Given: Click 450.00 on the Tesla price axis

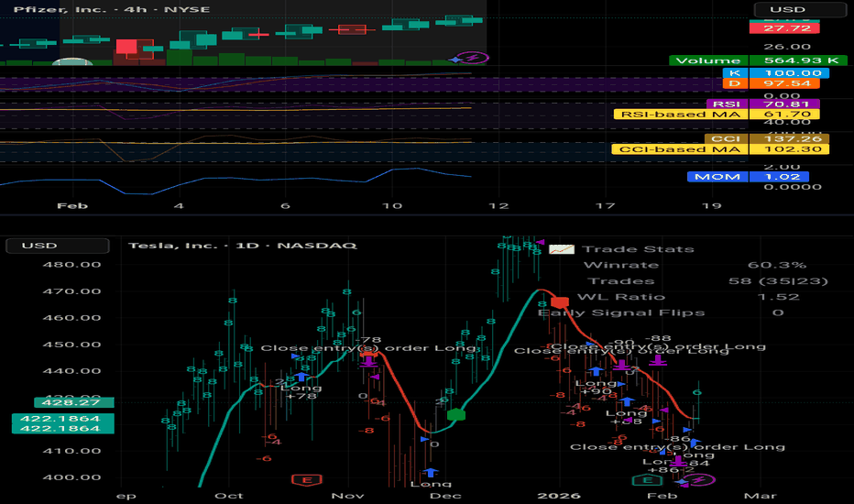Looking at the screenshot, I should click(71, 345).
